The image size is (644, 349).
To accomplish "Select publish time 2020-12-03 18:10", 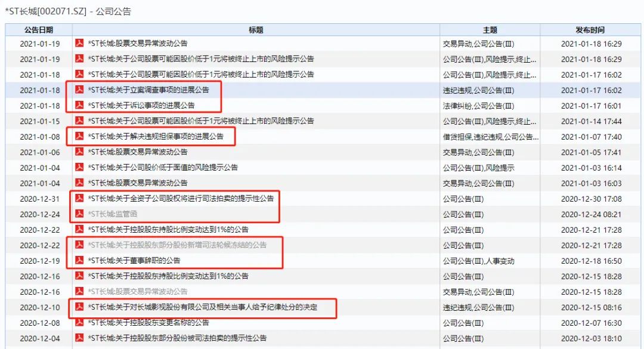I will click(592, 338).
